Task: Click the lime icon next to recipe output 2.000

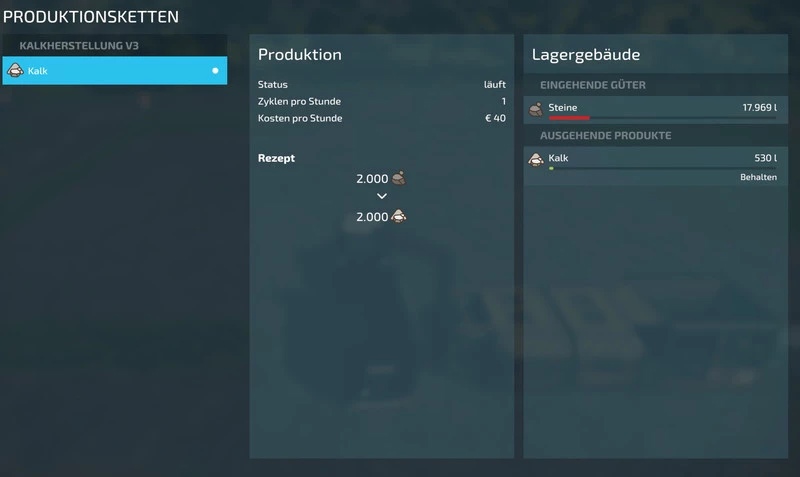Action: point(398,216)
